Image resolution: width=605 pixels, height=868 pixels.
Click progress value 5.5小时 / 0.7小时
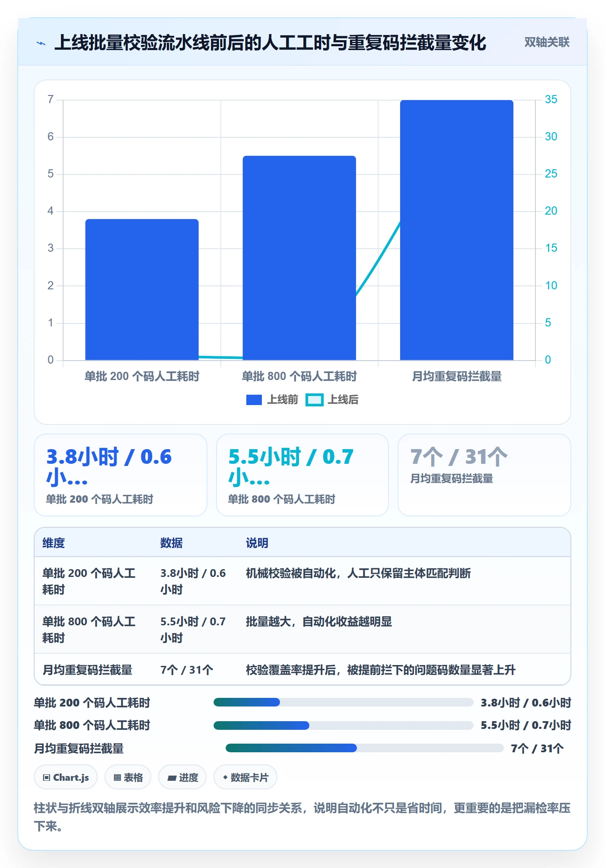pyautogui.click(x=526, y=725)
